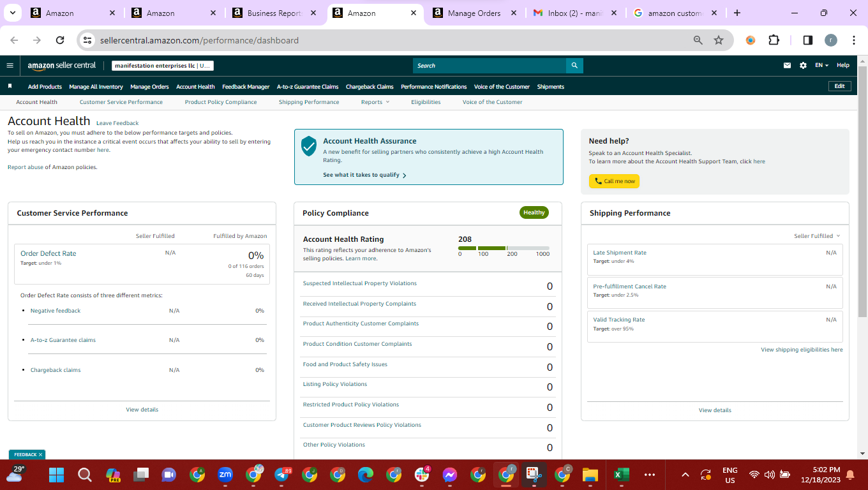
Task: Launch Zoom from the taskbar
Action: [225, 475]
